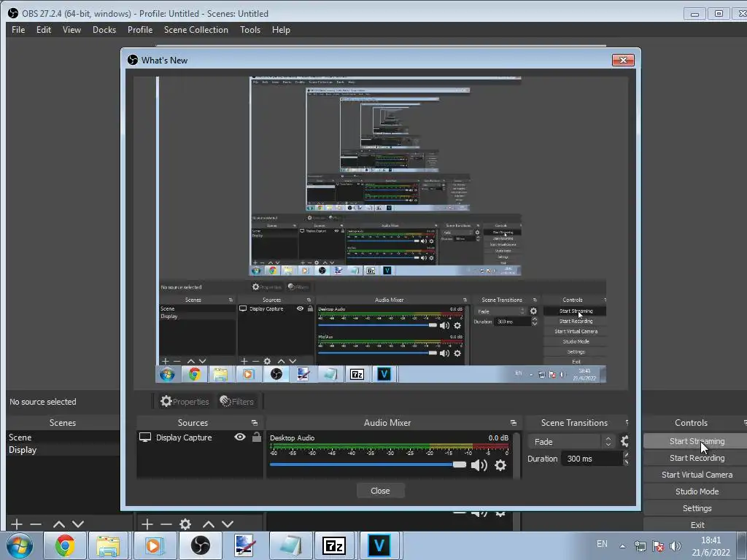Open the Edit menu

click(43, 29)
